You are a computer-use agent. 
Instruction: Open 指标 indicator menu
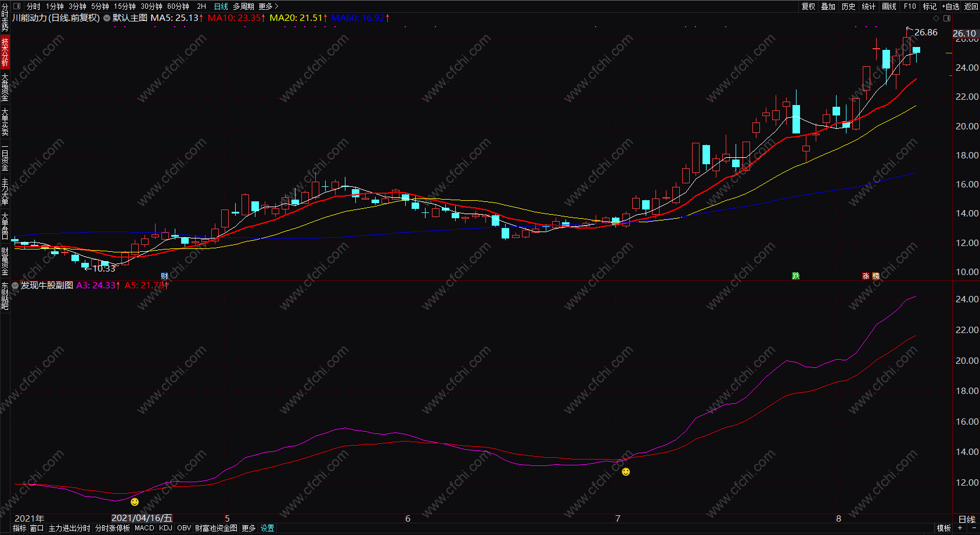click(20, 529)
